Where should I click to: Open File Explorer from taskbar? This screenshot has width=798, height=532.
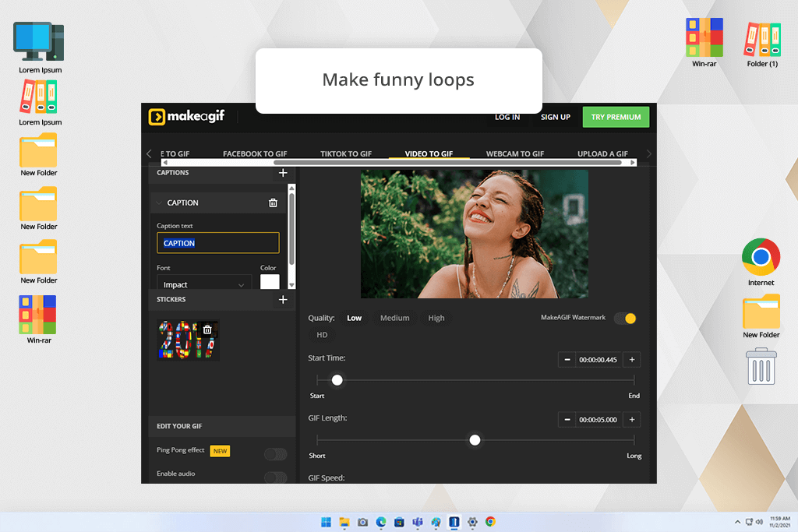tap(344, 522)
